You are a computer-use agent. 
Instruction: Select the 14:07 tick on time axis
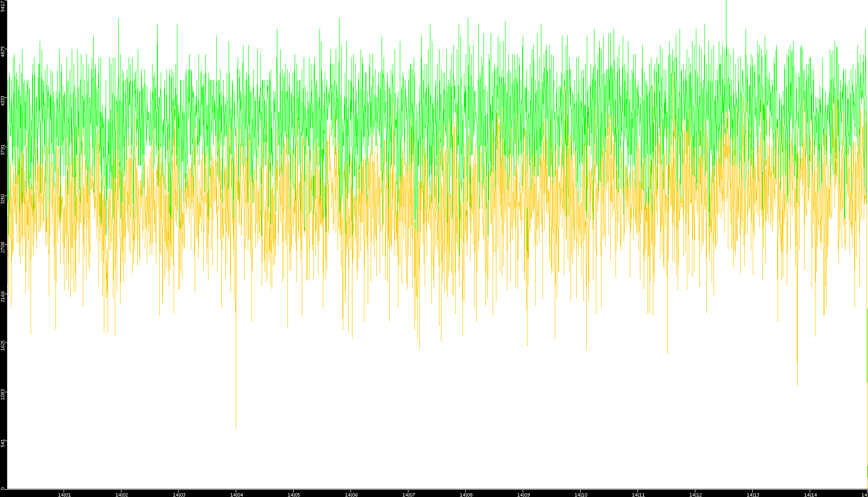tap(408, 495)
